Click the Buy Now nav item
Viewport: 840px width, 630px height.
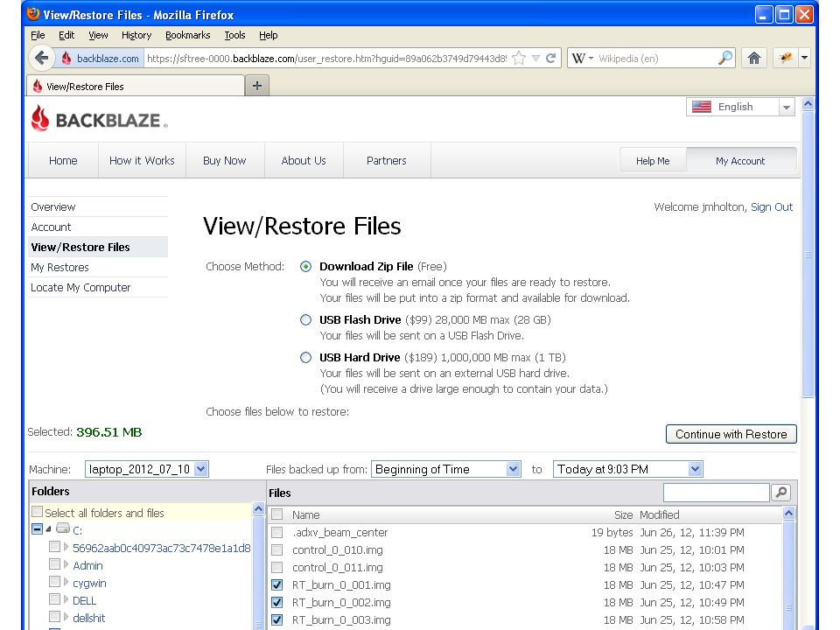click(x=225, y=161)
